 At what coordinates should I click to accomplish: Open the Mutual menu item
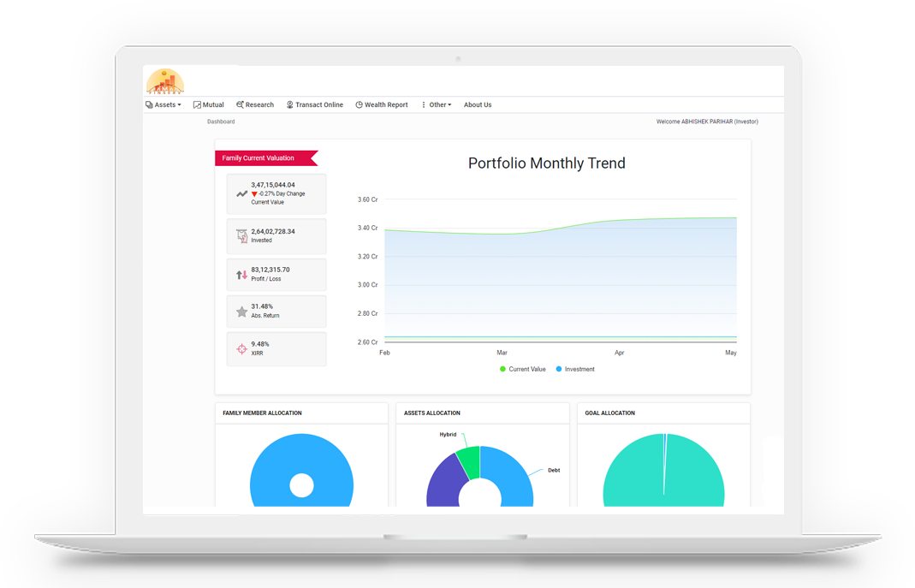209,105
